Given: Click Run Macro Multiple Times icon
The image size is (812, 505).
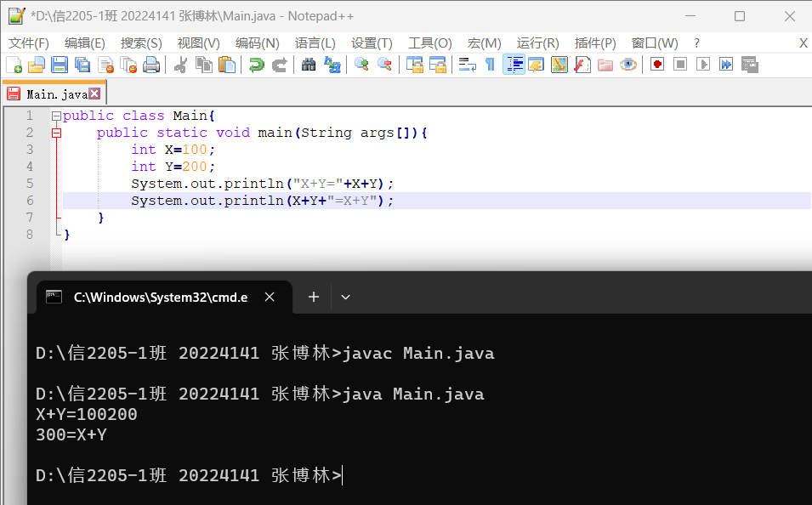Looking at the screenshot, I should click(x=726, y=65).
